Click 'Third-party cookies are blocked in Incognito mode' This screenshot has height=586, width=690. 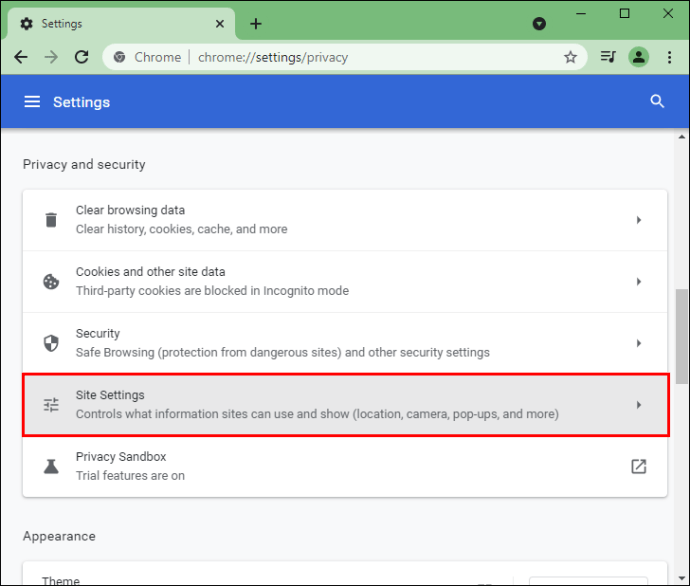coord(212,291)
